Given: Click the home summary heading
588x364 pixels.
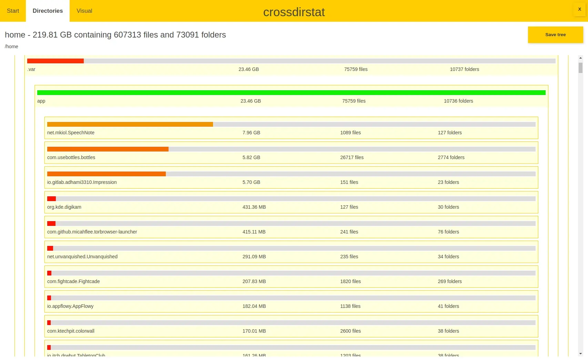Looking at the screenshot, I should [115, 35].
